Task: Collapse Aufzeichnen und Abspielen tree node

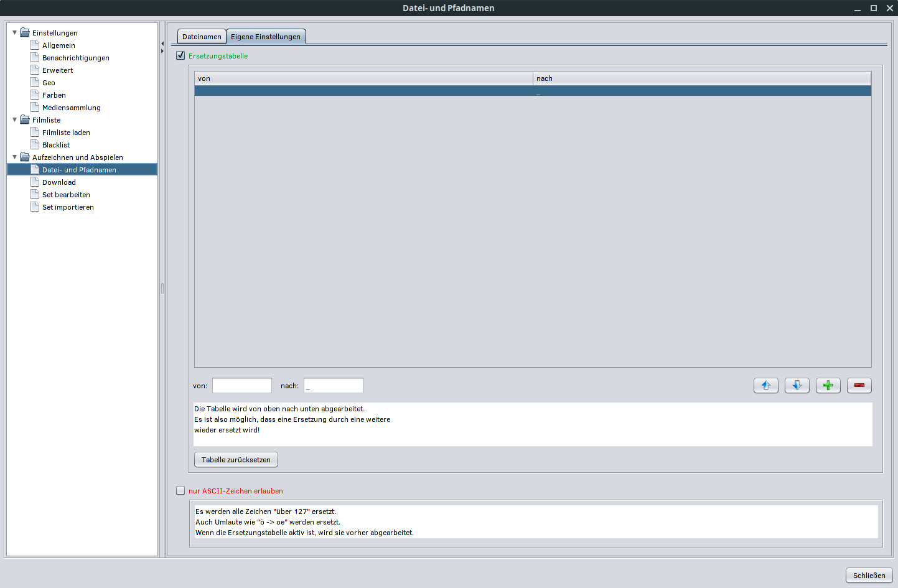Action: click(15, 157)
